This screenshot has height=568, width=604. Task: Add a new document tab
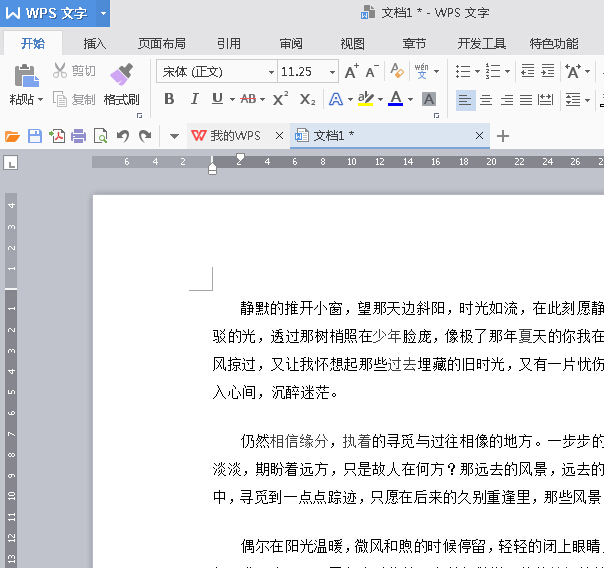pos(503,136)
